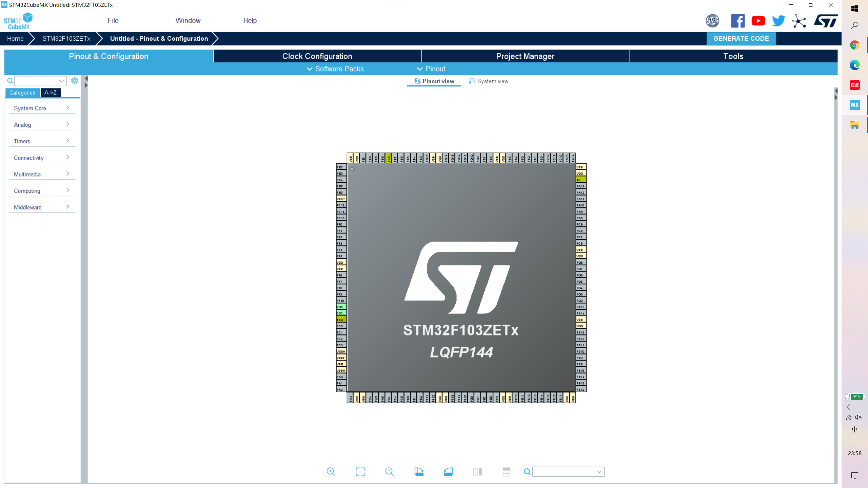Click the categories search magnifier icon

[10, 81]
